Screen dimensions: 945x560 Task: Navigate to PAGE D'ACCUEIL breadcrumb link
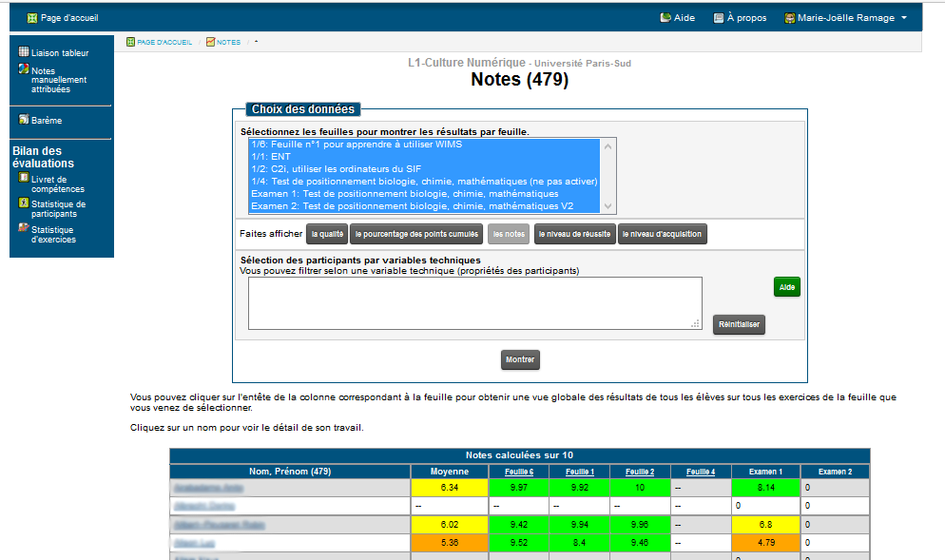(164, 43)
